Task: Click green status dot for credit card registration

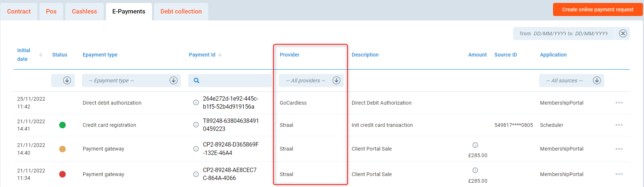Action: 62,125
